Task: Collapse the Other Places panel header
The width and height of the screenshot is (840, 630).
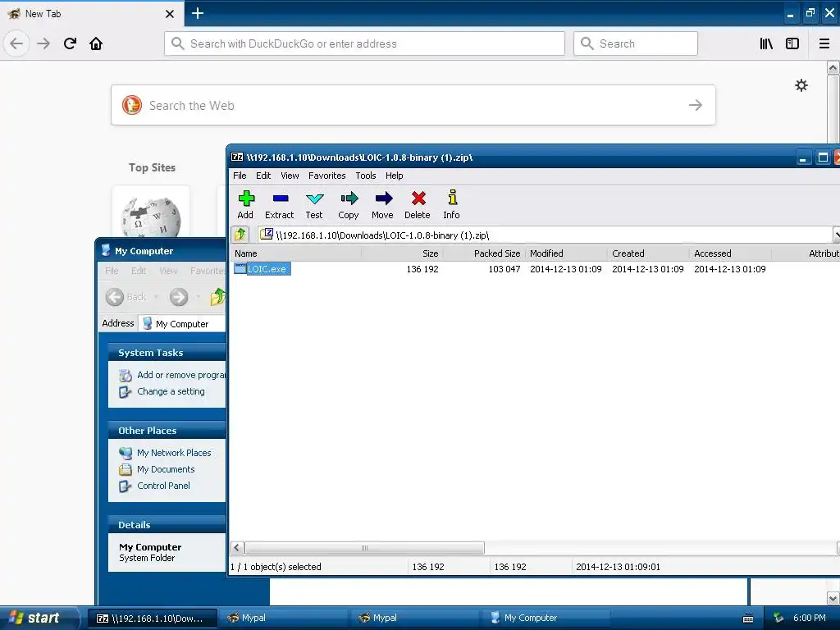Action: point(167,431)
